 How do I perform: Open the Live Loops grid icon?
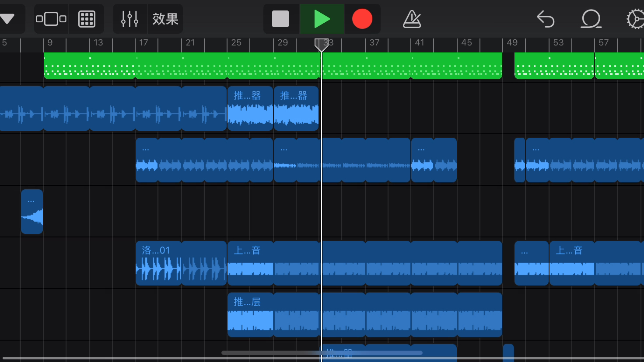pyautogui.click(x=87, y=19)
